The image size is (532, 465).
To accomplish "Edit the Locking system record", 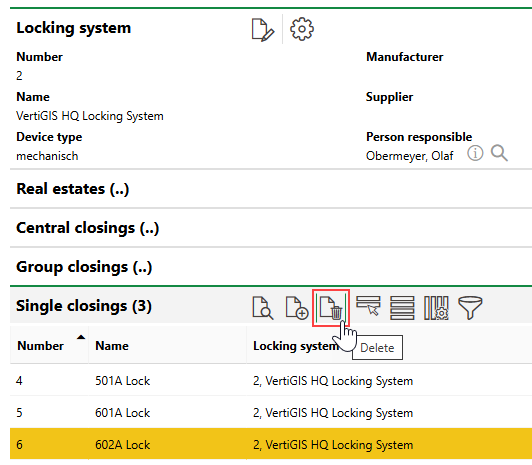I will pos(263,30).
